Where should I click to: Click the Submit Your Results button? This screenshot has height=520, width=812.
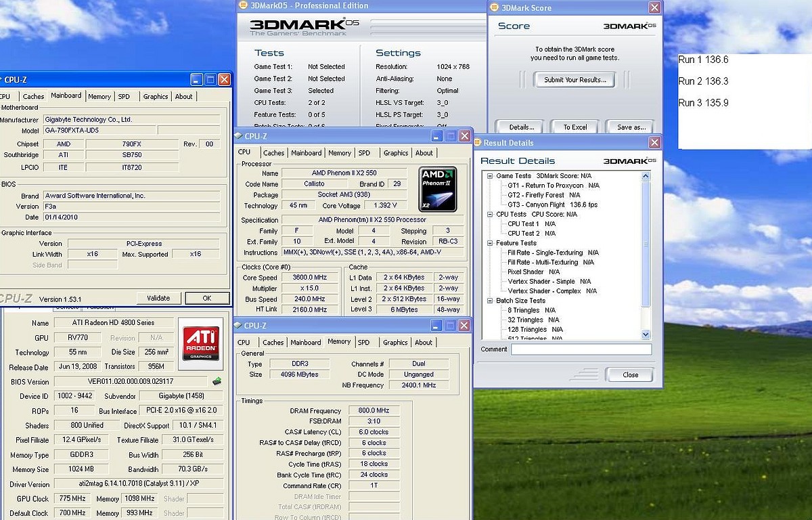(x=575, y=80)
